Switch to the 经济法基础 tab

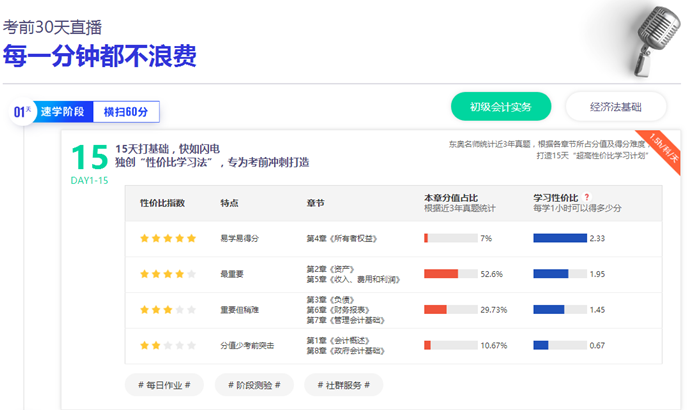pyautogui.click(x=616, y=106)
